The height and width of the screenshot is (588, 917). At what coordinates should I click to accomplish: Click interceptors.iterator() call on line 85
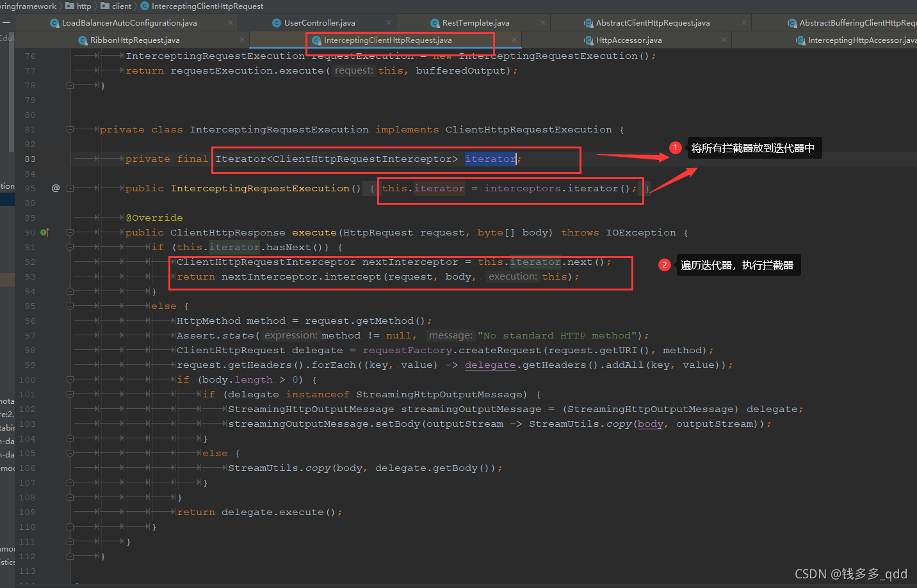557,188
